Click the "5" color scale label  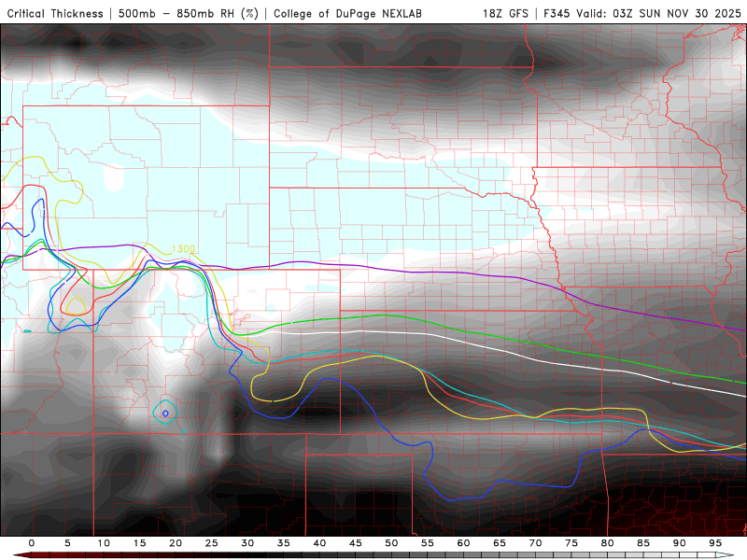point(67,543)
